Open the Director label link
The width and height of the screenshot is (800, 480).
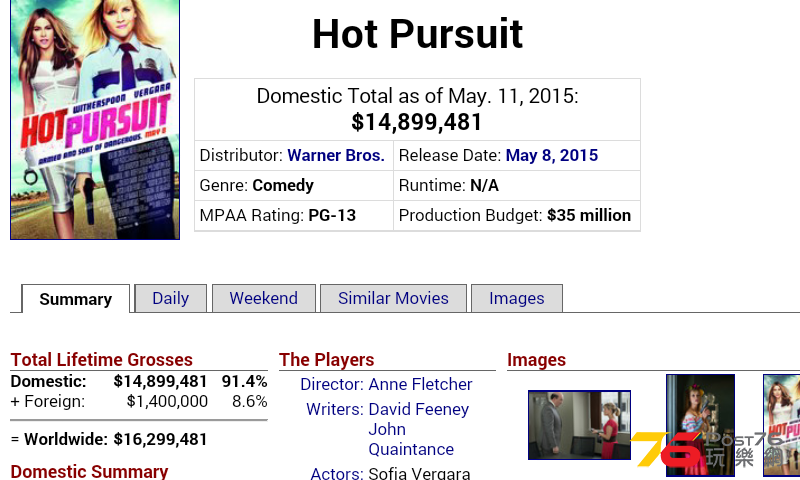tap(332, 384)
